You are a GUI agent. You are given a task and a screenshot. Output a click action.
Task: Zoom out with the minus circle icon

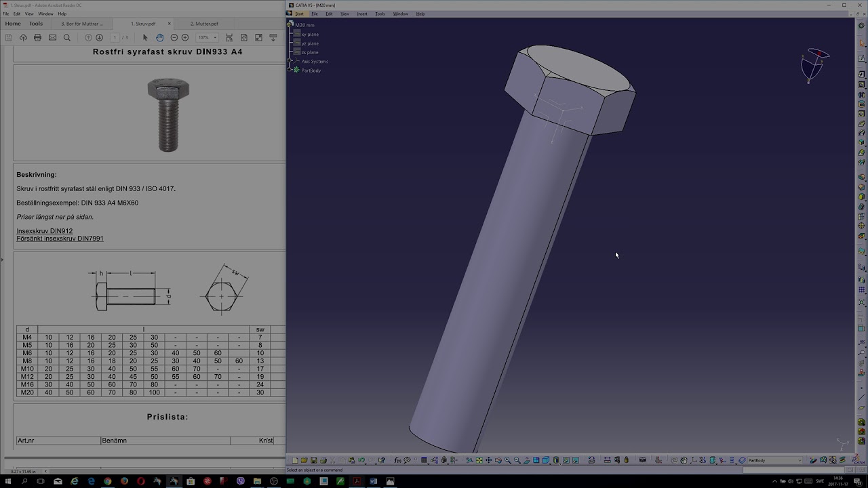174,37
